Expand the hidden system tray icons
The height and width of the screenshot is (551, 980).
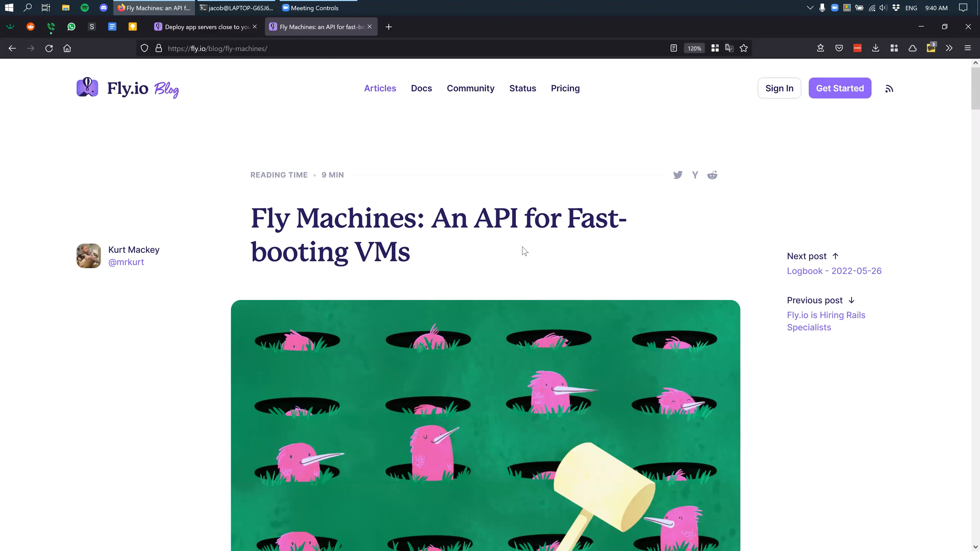click(x=810, y=8)
